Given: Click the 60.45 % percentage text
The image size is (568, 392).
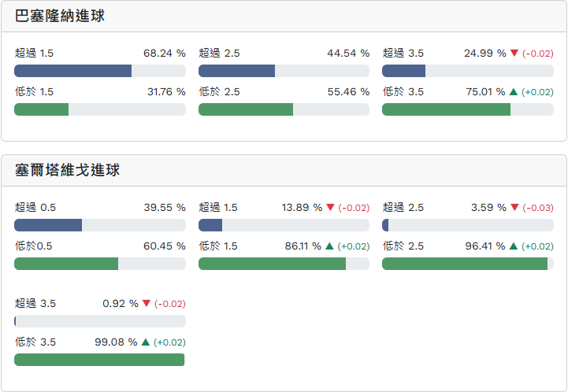Looking at the screenshot, I should point(164,246).
